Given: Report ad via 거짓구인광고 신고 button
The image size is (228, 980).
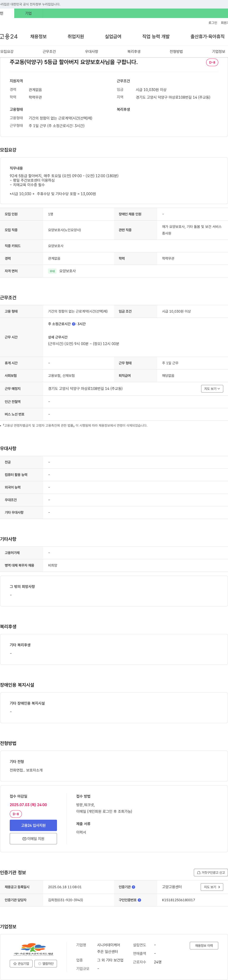Looking at the screenshot, I should click(211, 872).
